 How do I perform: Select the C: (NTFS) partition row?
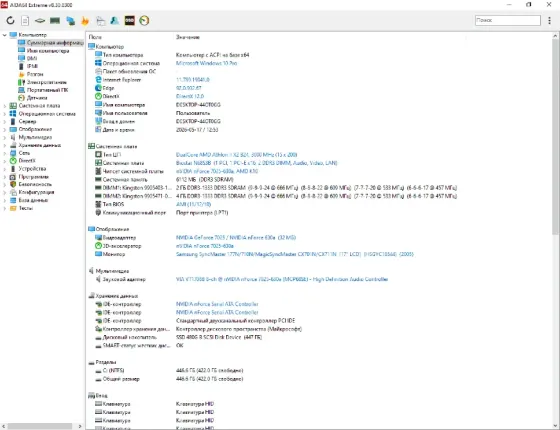pyautogui.click(x=169, y=371)
